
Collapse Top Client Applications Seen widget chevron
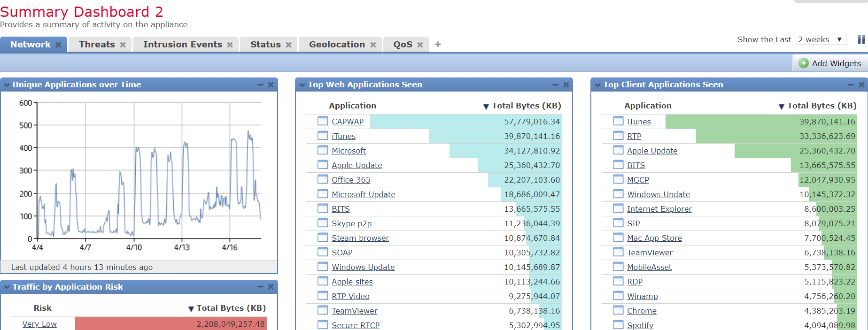coord(597,85)
